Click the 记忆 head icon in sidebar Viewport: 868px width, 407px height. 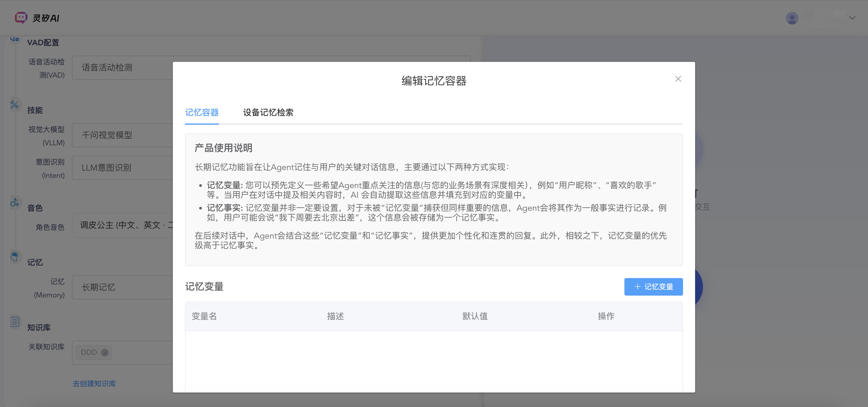(x=15, y=257)
